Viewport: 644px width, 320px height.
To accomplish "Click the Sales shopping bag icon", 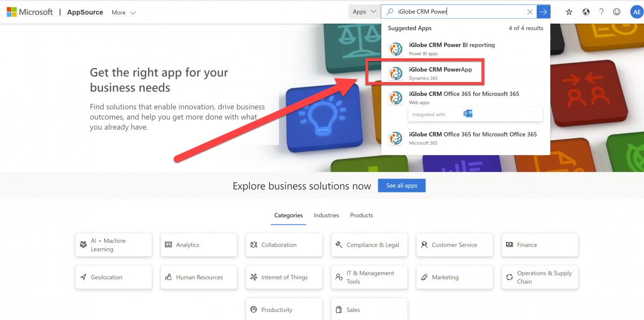I will (339, 310).
